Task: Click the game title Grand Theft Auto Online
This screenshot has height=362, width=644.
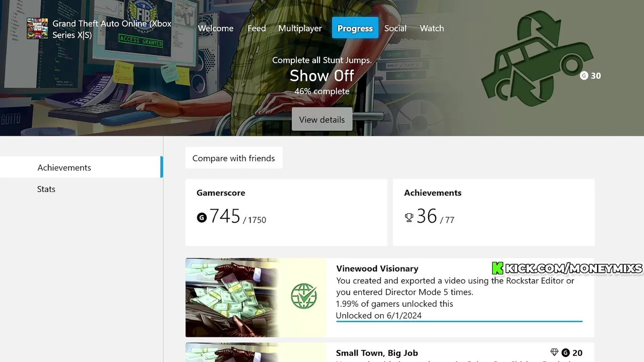Action: [112, 29]
